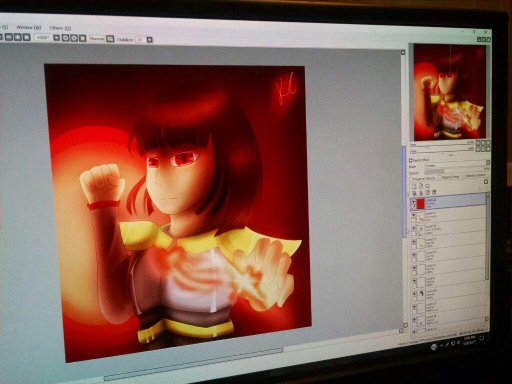The width and height of the screenshot is (512, 384).
Task: Hide the red top layer using its eye icon
Action: click(414, 202)
